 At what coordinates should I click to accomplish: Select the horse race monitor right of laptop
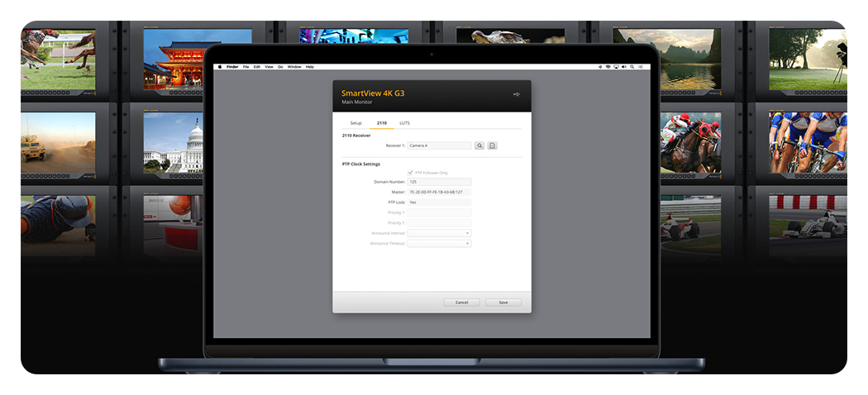[x=691, y=142]
